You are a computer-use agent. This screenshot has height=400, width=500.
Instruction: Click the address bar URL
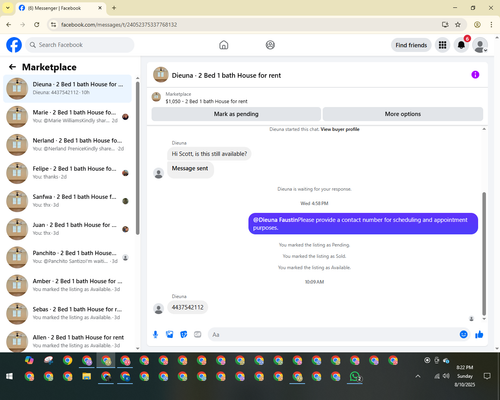[119, 25]
